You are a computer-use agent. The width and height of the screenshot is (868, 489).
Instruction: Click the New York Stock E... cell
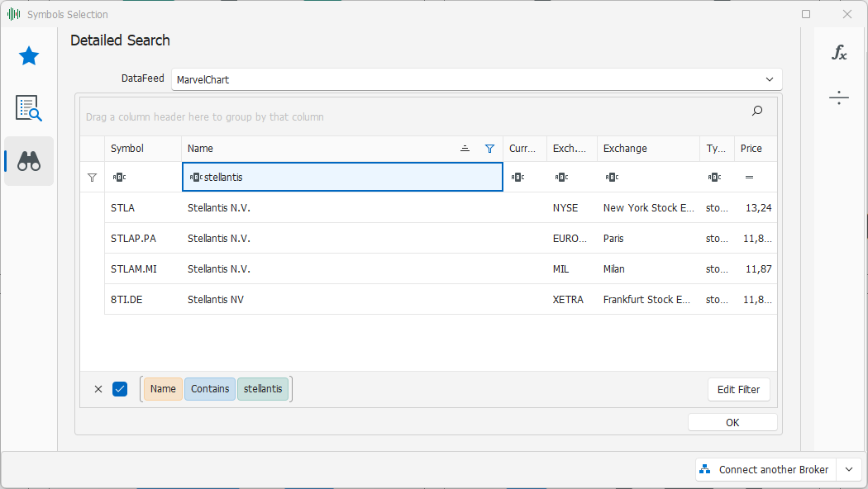tap(648, 208)
